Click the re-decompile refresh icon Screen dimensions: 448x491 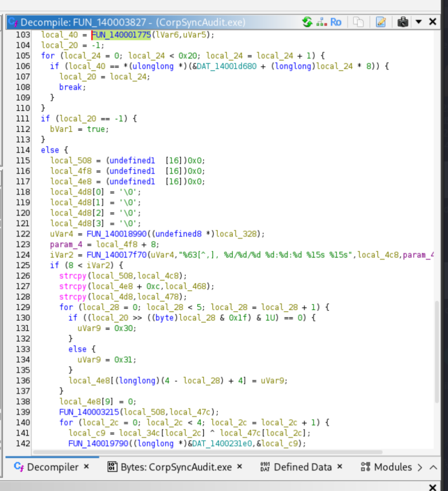tap(307, 22)
